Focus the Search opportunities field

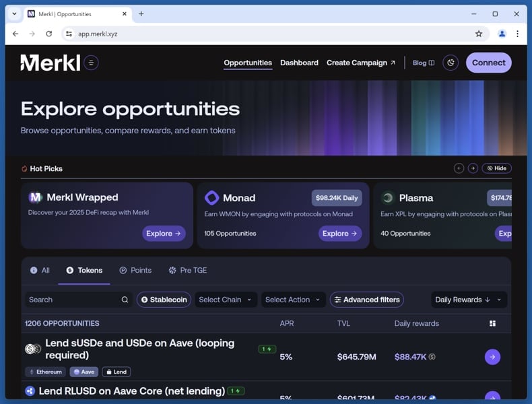[79, 300]
